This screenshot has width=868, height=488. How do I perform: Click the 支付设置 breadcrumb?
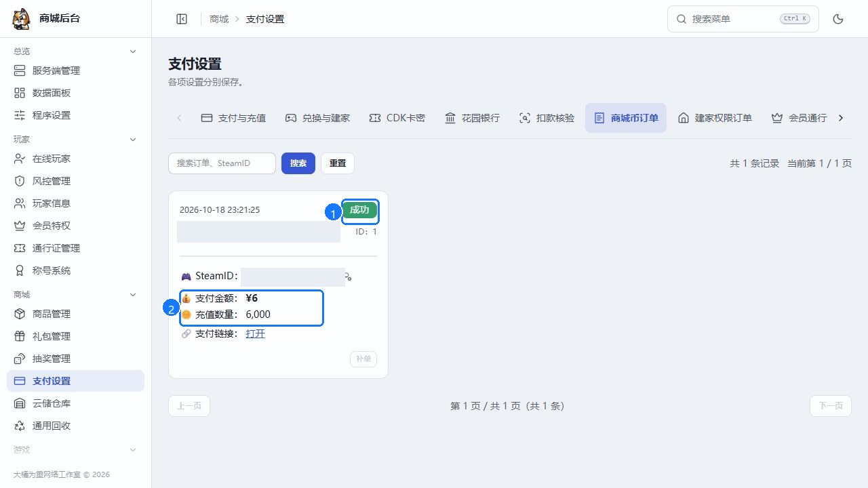click(265, 19)
